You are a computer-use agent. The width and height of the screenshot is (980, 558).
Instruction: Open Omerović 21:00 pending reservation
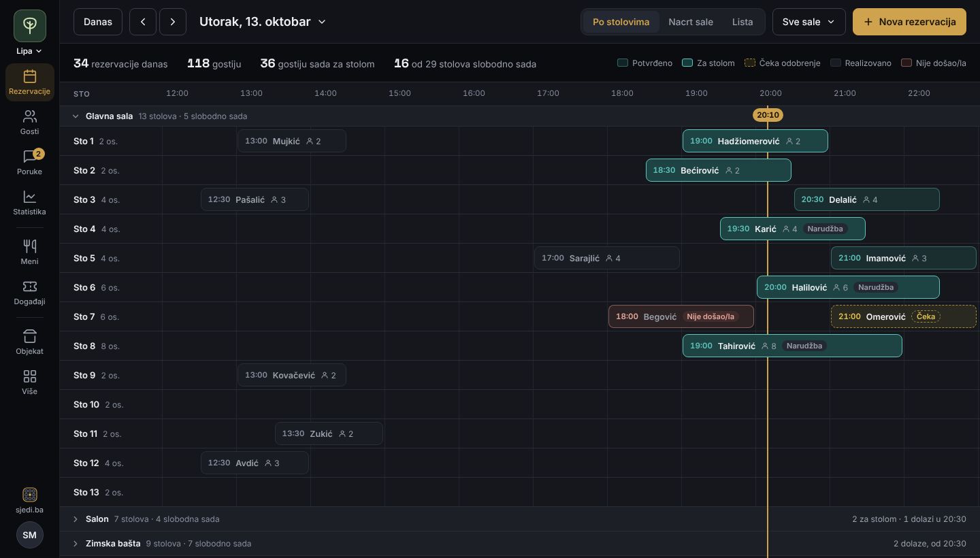click(x=904, y=316)
